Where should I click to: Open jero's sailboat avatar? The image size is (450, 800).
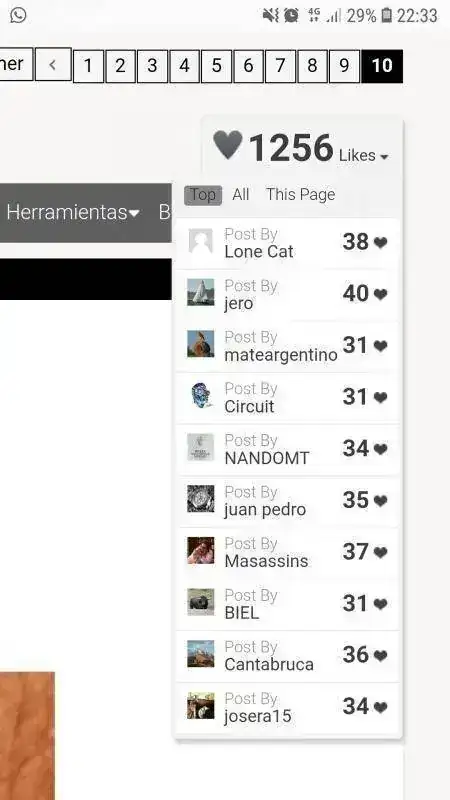tap(201, 292)
